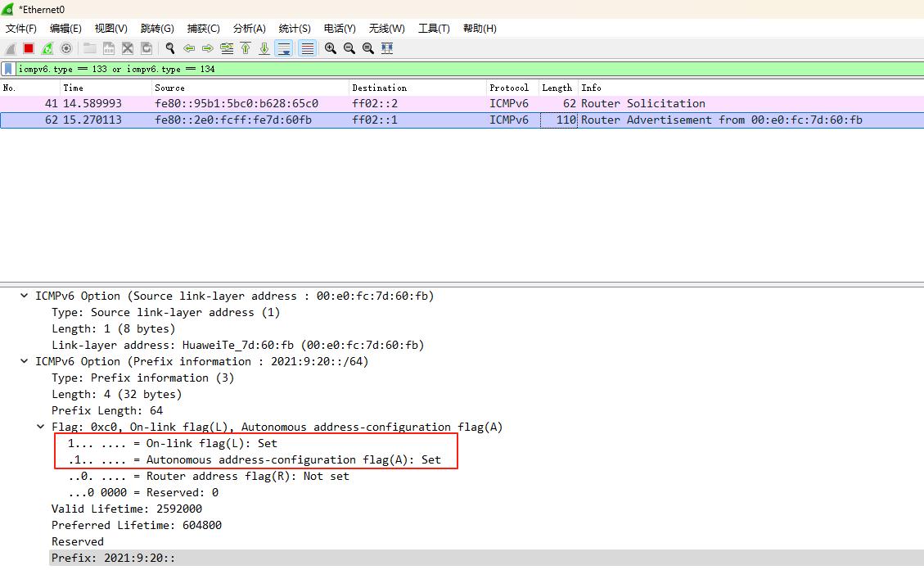Sort by the Protocol column header

[x=512, y=88]
